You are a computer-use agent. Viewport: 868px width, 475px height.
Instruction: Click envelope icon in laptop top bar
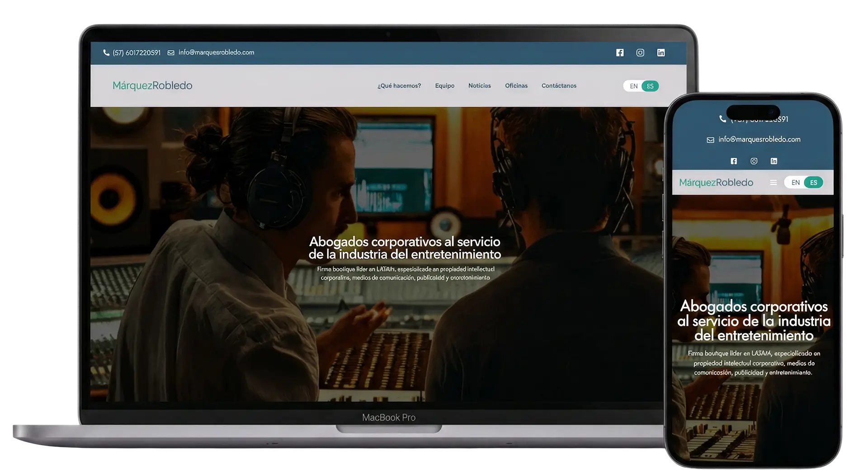(x=171, y=52)
